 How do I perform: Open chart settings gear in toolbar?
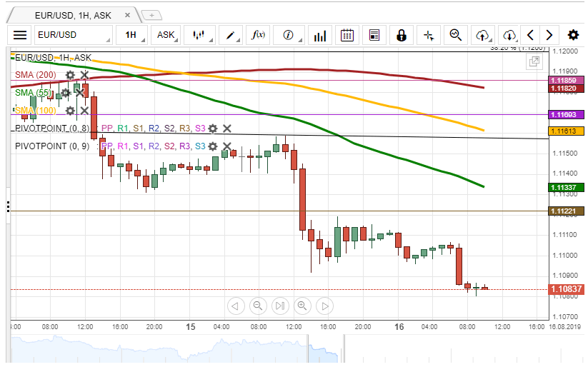(573, 35)
